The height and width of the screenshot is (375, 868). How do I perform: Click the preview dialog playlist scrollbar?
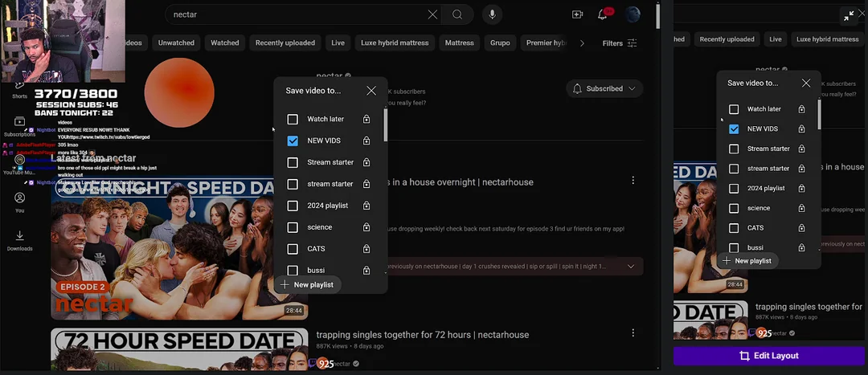click(x=819, y=115)
